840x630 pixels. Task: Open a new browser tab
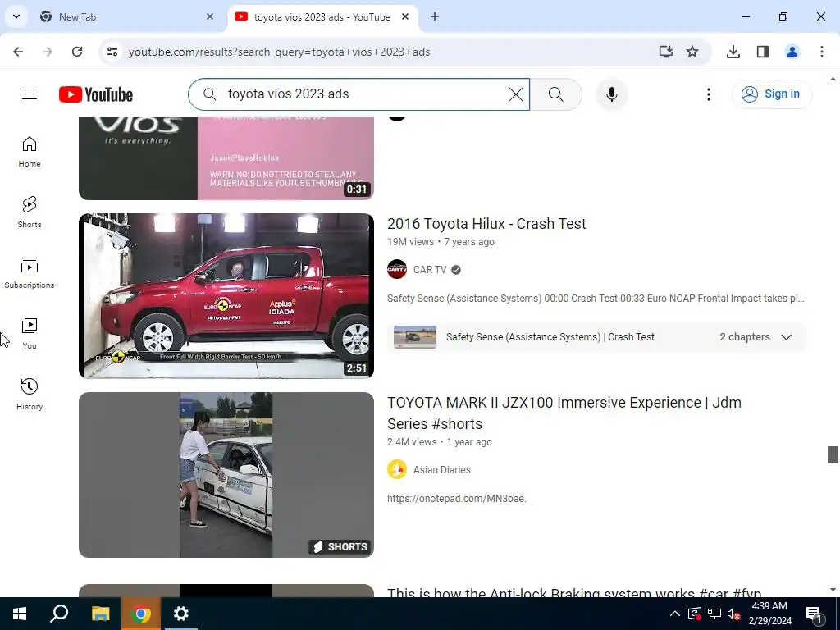coord(435,16)
